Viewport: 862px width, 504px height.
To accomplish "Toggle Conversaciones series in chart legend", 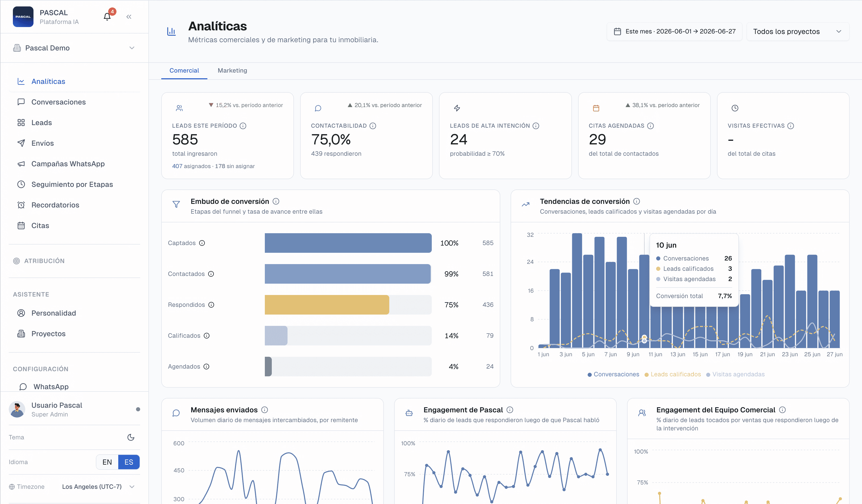I will (x=613, y=374).
